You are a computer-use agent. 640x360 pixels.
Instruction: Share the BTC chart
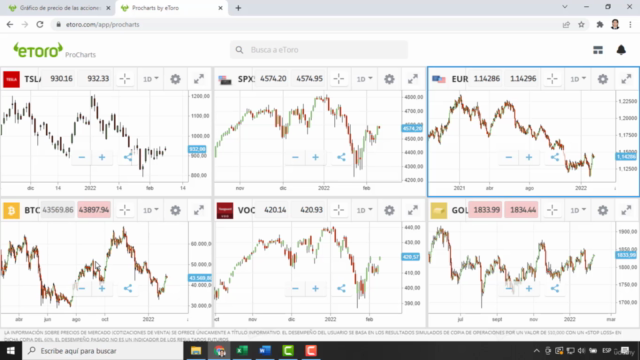128,289
